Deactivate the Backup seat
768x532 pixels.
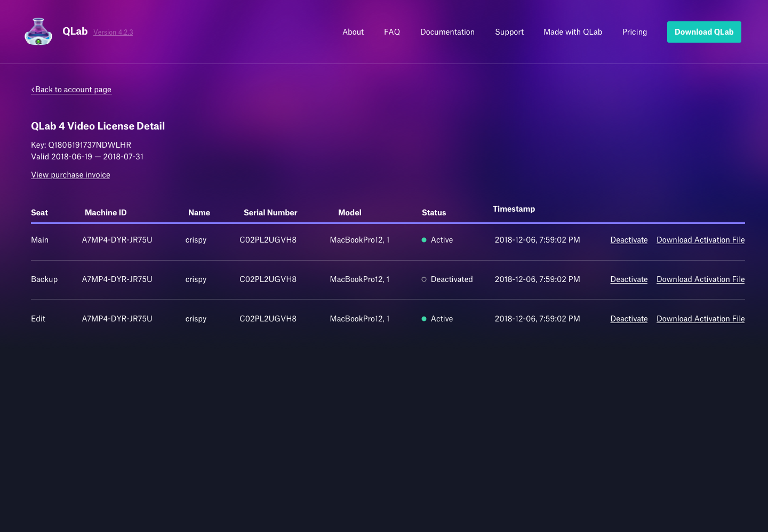pos(629,279)
